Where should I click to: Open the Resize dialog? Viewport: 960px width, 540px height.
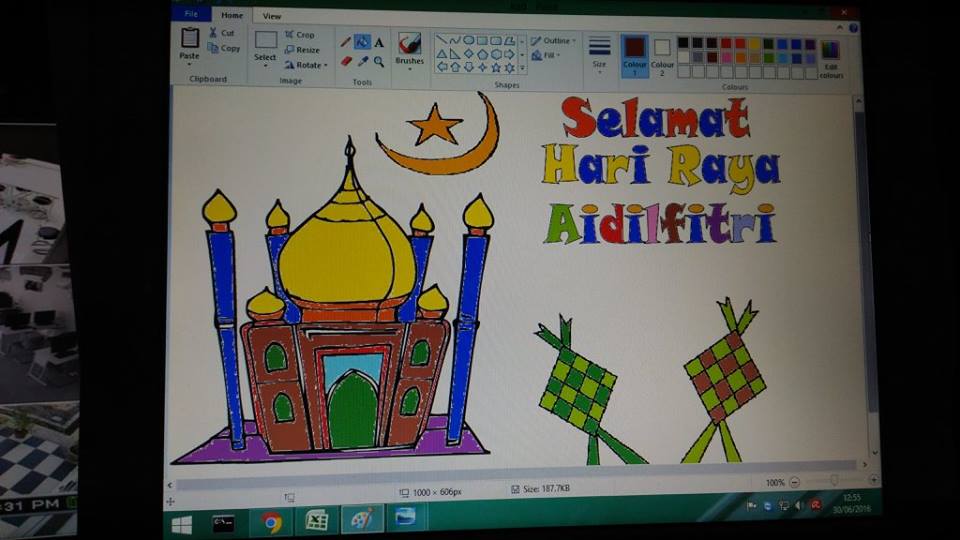pyautogui.click(x=302, y=50)
